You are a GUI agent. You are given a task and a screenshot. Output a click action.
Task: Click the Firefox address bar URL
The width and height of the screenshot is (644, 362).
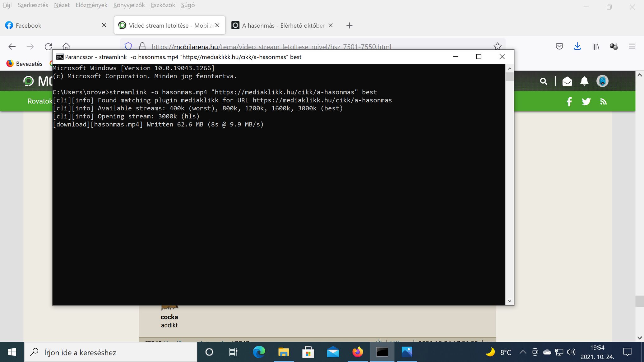[271, 47]
